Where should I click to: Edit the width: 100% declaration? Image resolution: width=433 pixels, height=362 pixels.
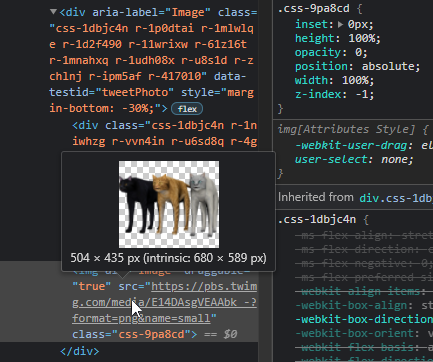coord(334,80)
